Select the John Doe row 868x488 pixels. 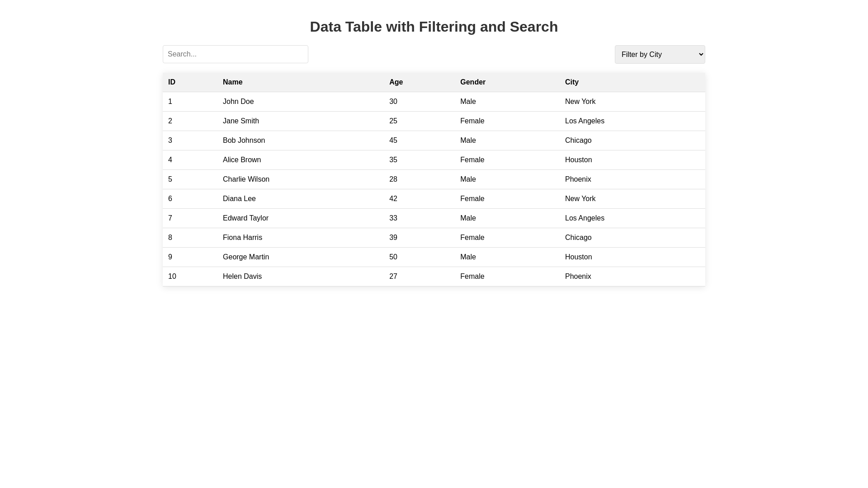(x=238, y=102)
